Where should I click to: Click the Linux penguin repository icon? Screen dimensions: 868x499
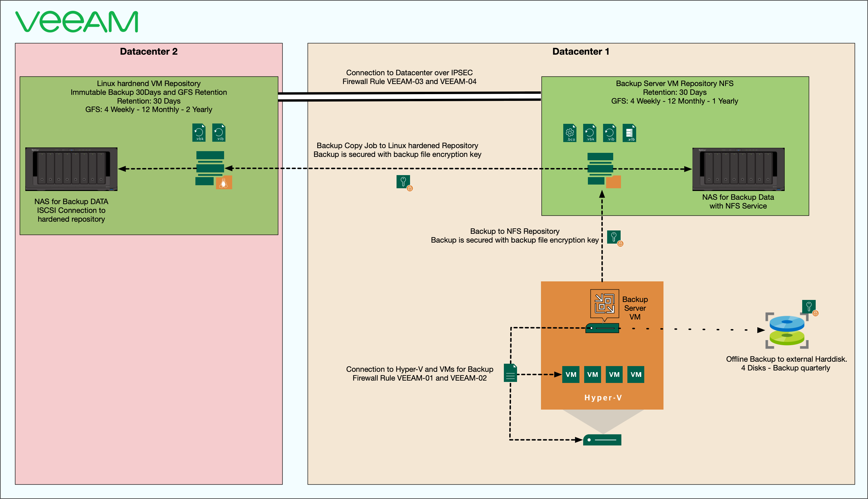tap(224, 182)
